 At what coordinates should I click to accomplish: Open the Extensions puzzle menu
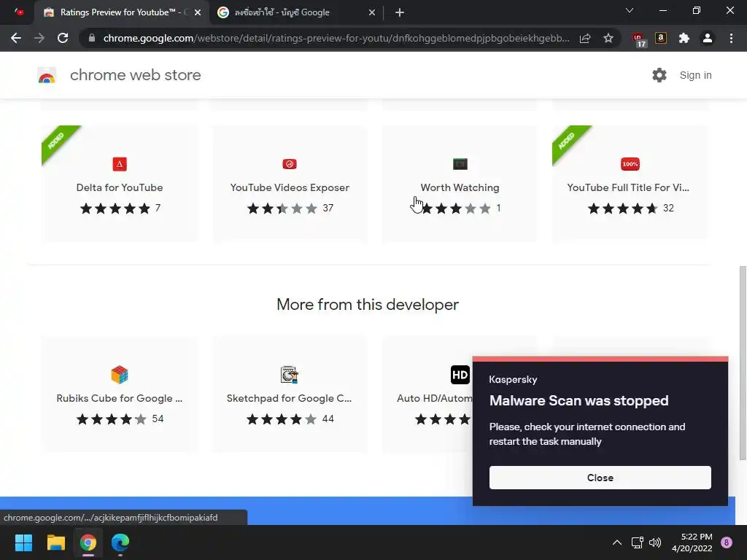coord(684,38)
